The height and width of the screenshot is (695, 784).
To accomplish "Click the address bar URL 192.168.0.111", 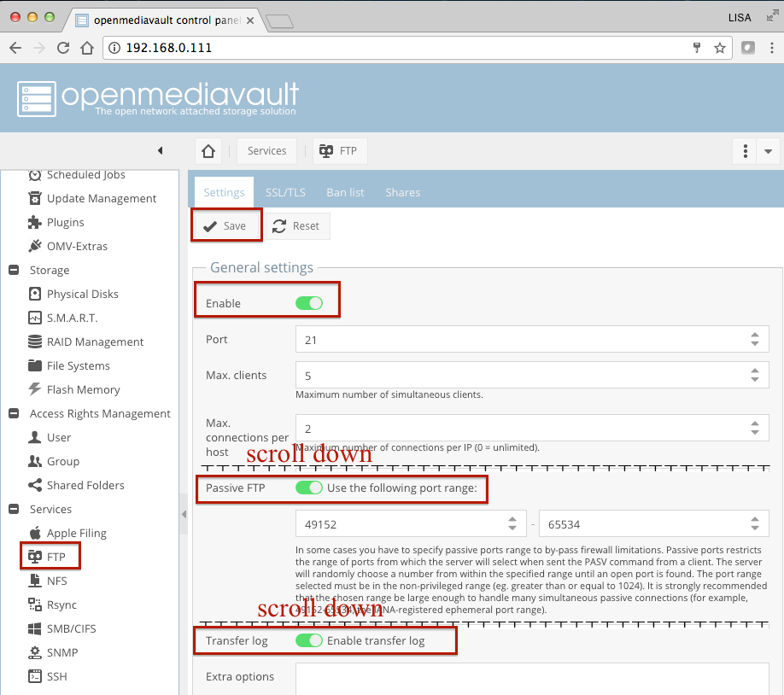I will tap(169, 48).
